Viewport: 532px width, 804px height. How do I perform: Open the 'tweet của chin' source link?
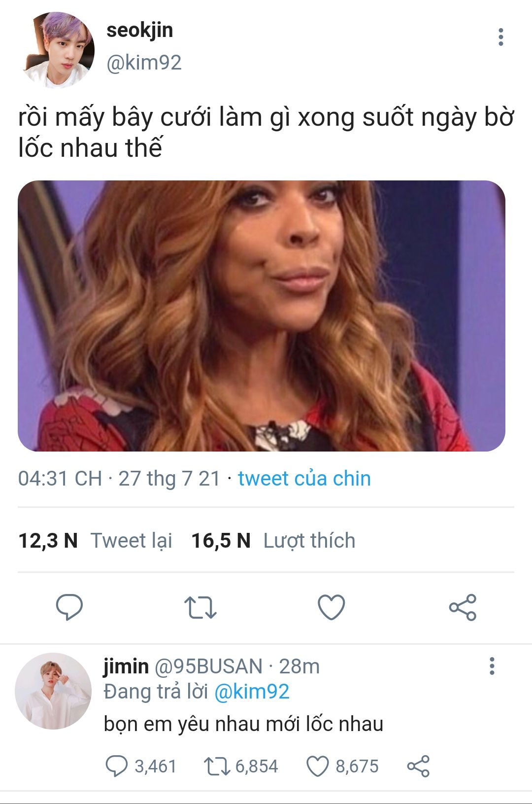tap(304, 479)
